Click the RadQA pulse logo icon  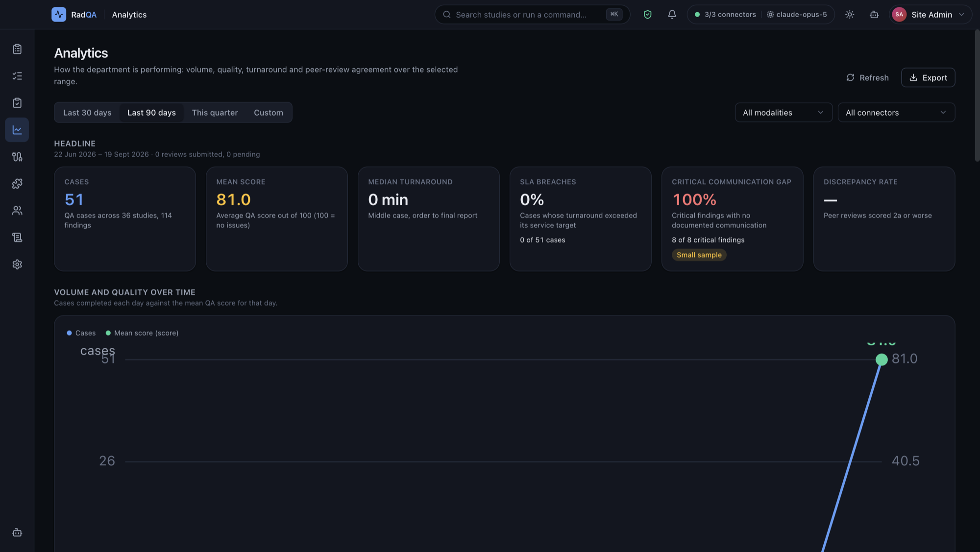click(59, 15)
